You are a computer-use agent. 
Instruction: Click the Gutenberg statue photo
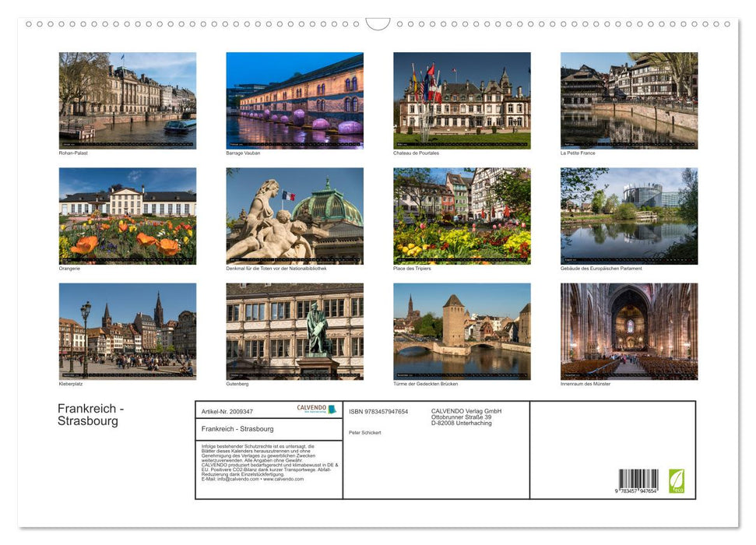(x=294, y=332)
